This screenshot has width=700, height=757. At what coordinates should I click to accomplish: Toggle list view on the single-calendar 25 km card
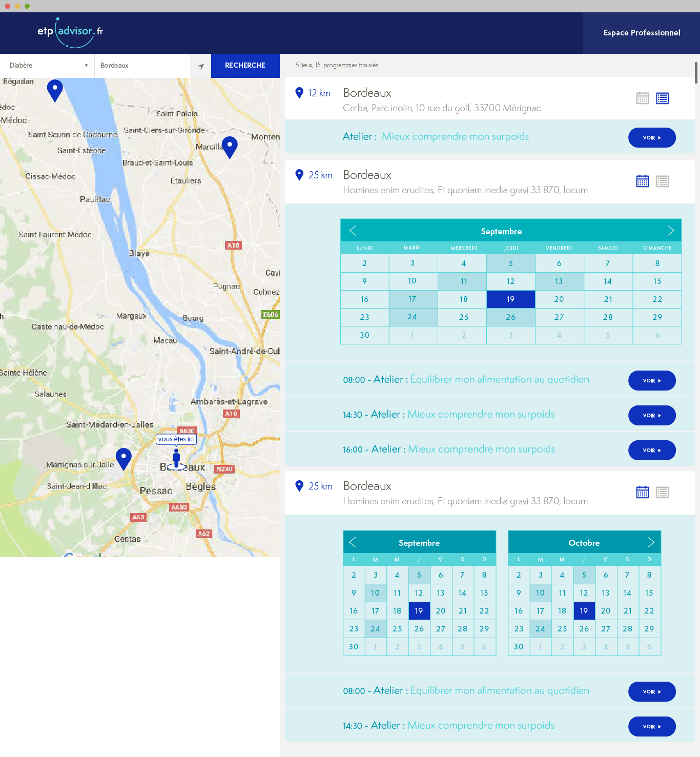tap(663, 181)
